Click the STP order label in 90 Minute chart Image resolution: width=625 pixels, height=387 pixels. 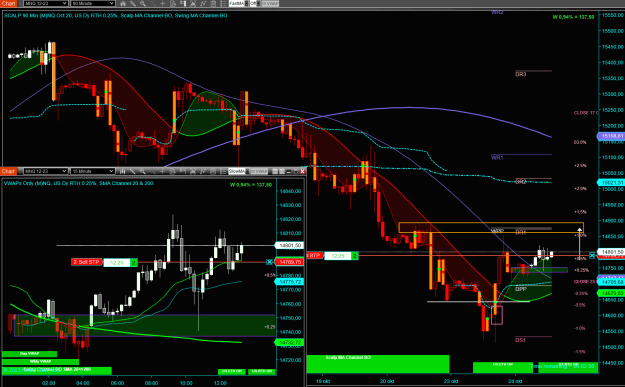pos(314,255)
